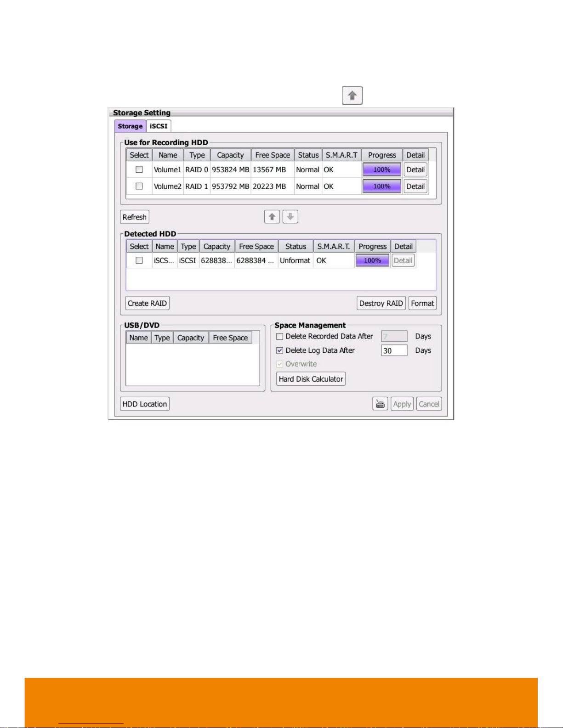Open HDD Location

[144, 404]
